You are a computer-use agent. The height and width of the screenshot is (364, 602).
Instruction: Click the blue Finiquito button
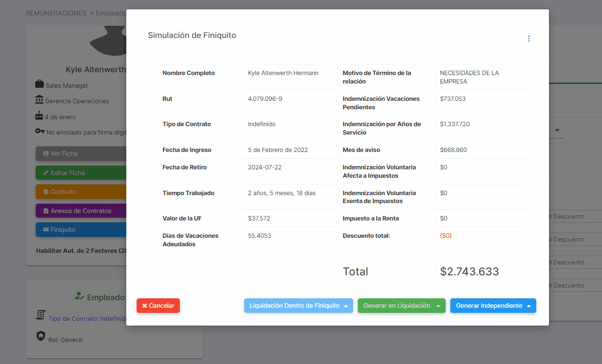click(x=81, y=230)
